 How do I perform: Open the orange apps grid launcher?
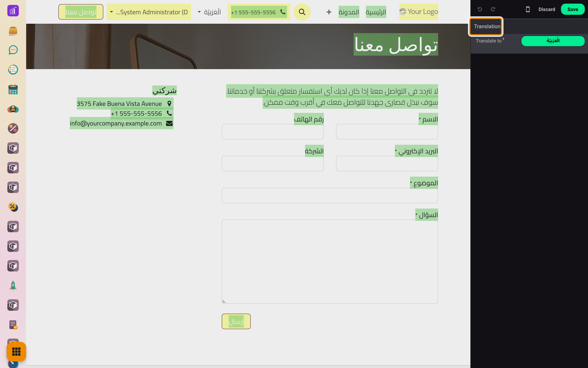click(x=16, y=351)
